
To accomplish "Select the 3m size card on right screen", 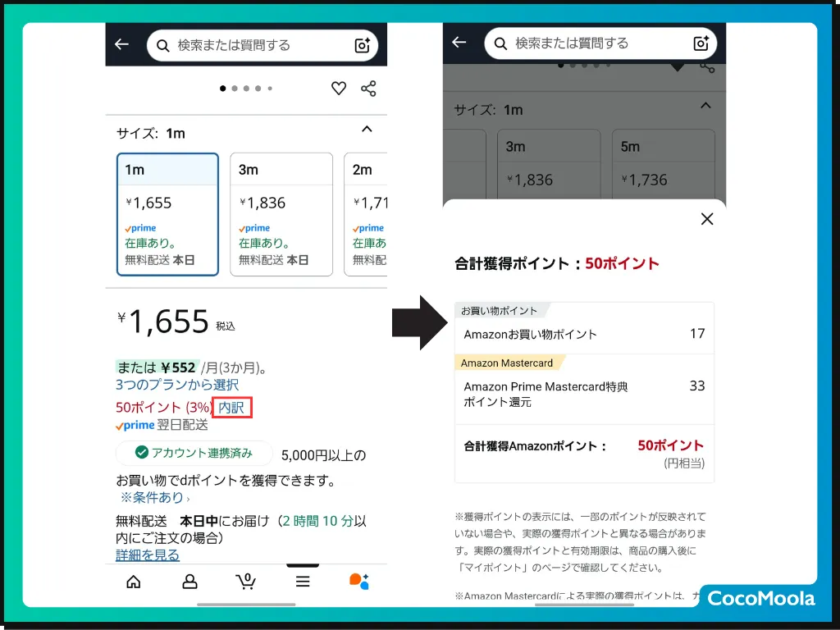I will [x=549, y=164].
